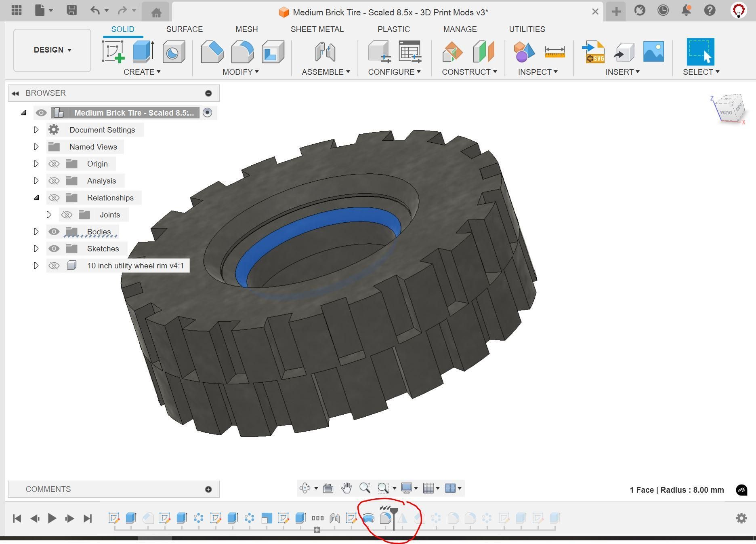Toggle visibility of the Relationships folder
Image resolution: width=756 pixels, height=544 pixels.
coord(54,198)
